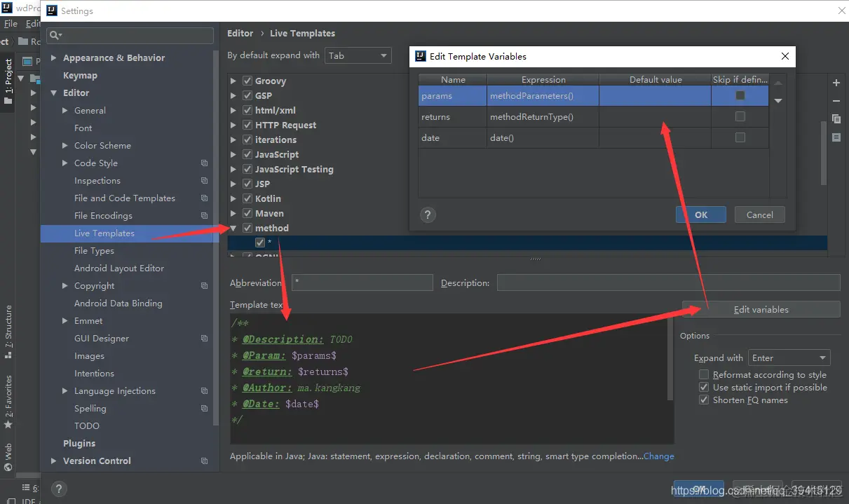Click the plus icon to add a template
849x504 pixels.
(x=836, y=83)
